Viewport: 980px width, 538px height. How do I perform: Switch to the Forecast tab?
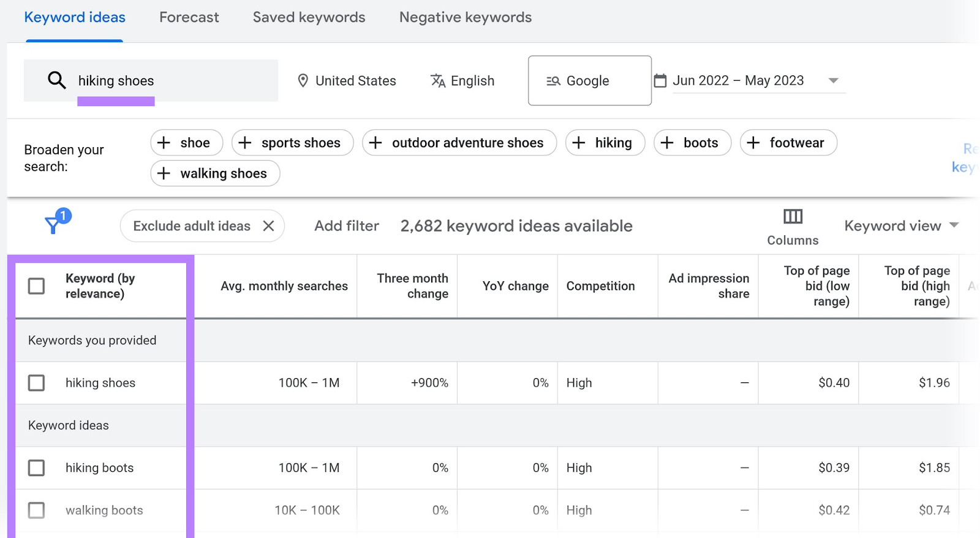click(189, 17)
